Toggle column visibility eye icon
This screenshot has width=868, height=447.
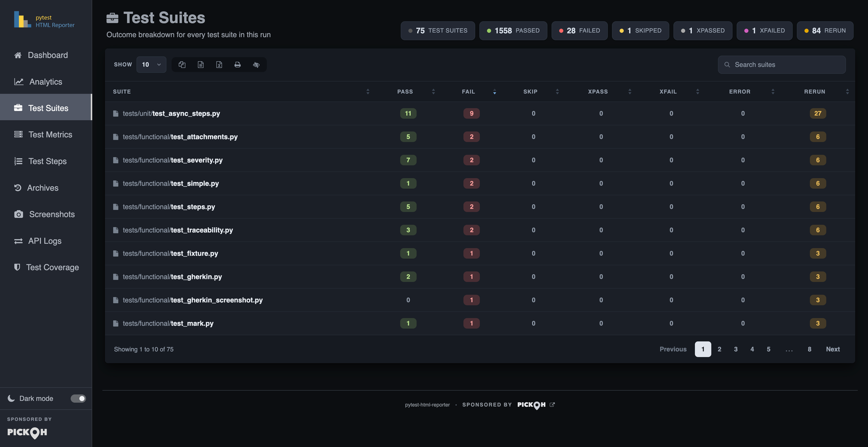click(256, 65)
